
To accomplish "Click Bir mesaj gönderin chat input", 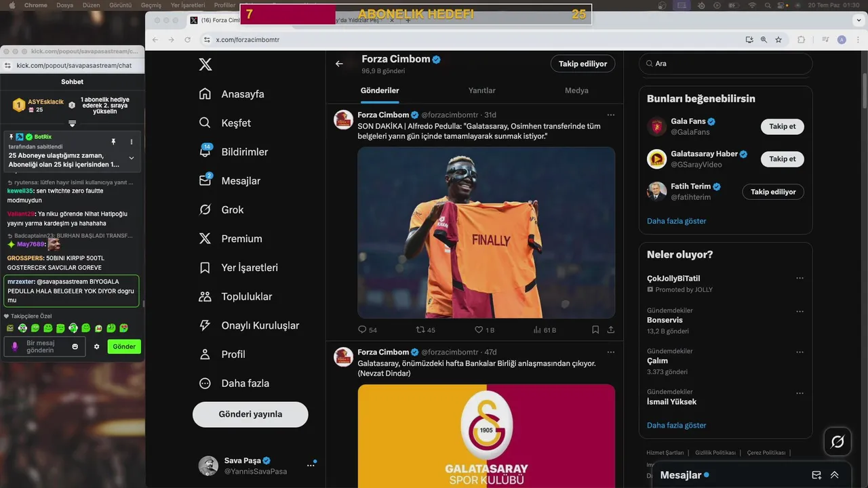I will click(x=45, y=346).
